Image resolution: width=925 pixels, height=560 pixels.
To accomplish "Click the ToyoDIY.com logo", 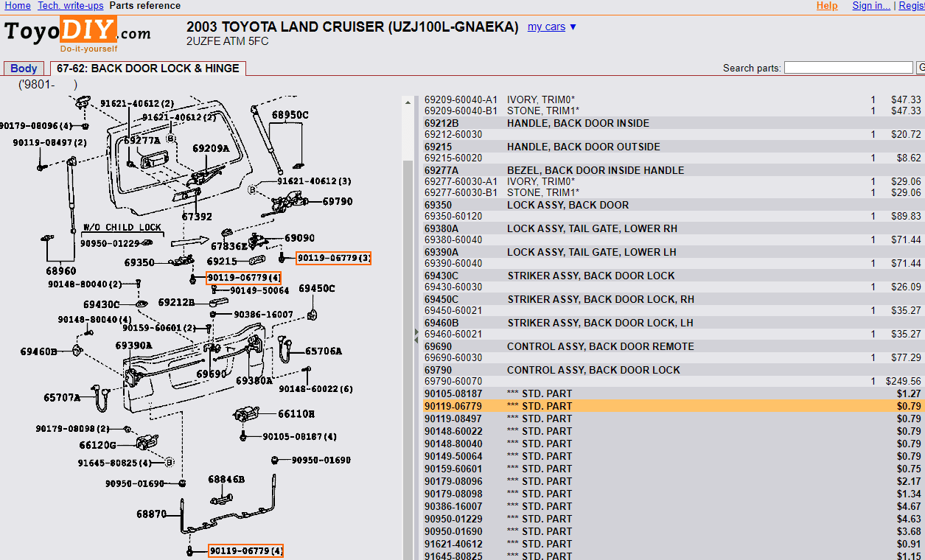I will coord(77,34).
